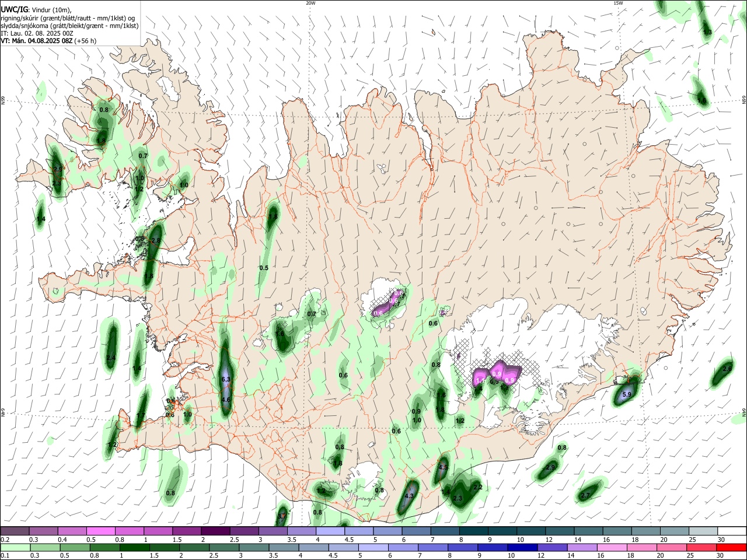The width and height of the screenshot is (747, 560).
Task: Click the light gray 25 swatch in the upper legend row
Action: pyautogui.click(x=703, y=531)
